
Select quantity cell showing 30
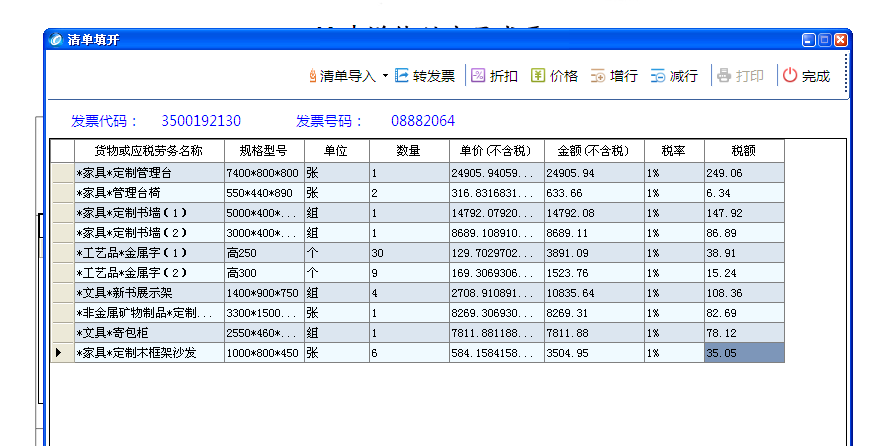click(x=408, y=253)
